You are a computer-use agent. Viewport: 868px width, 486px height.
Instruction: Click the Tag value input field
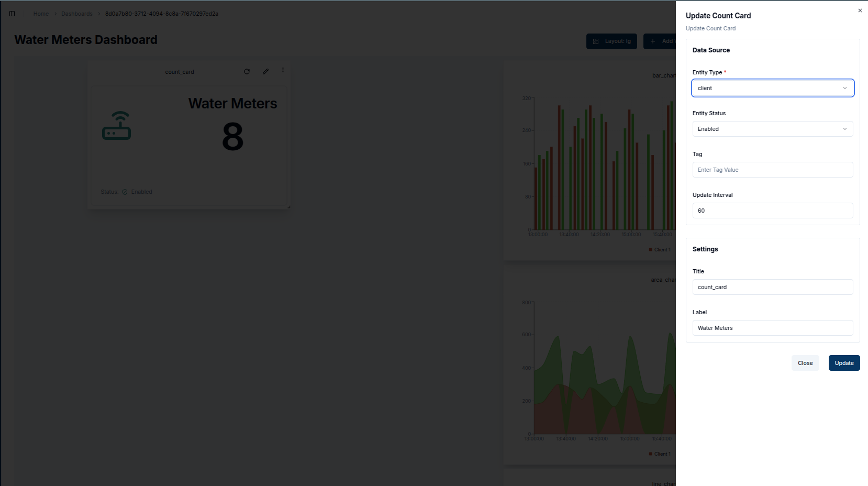(x=773, y=170)
